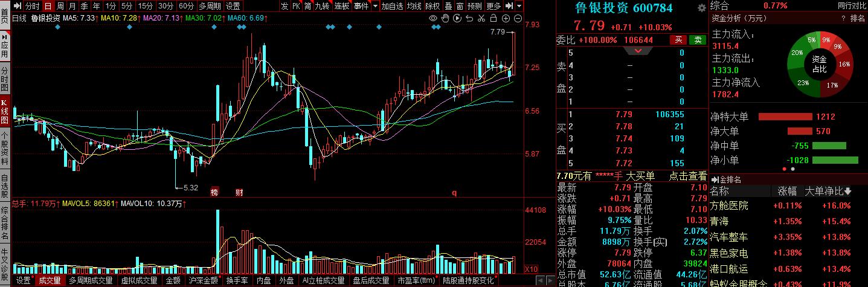Select the 陆股通持股变化 indicator tab
The image size is (868, 287).
pos(468,280)
